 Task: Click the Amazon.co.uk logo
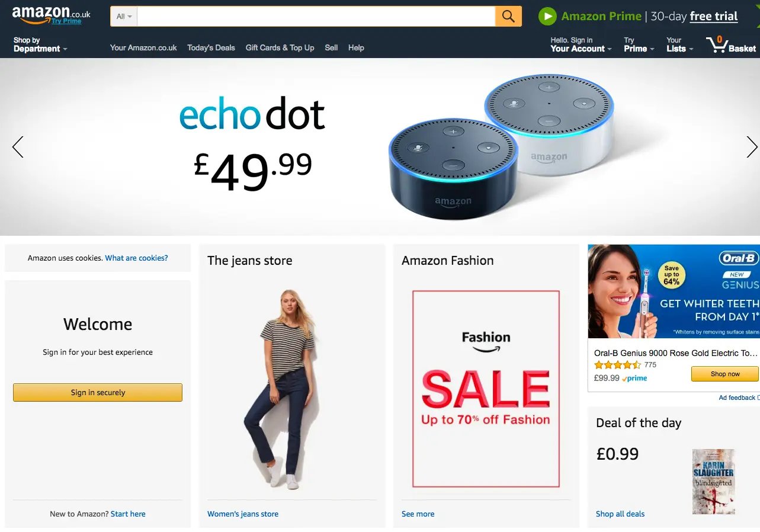(51, 15)
